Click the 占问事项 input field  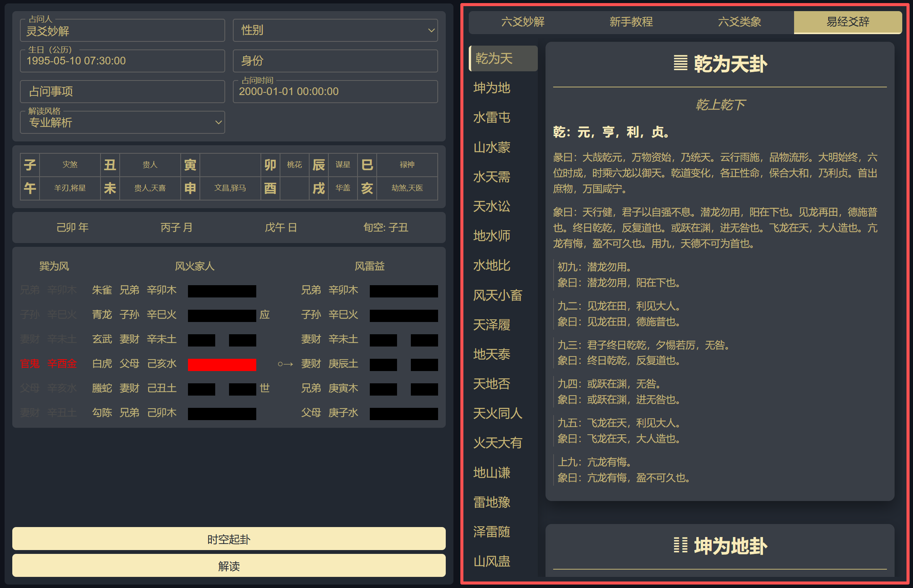point(122,92)
